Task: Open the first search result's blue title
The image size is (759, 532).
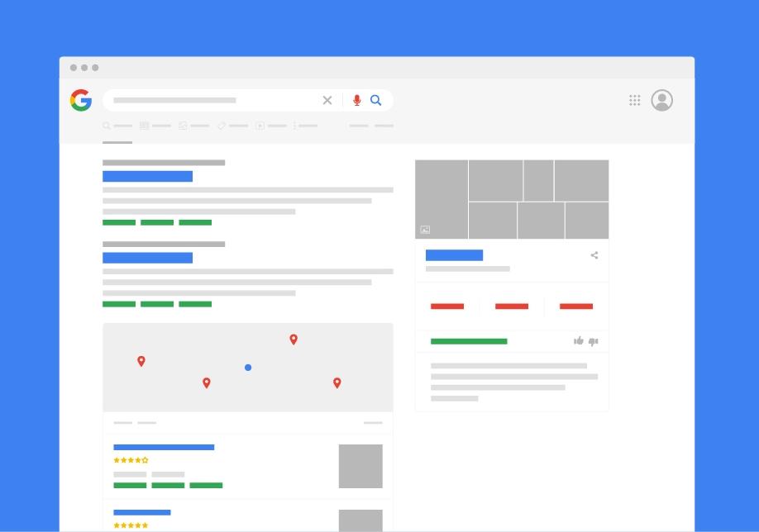Action: [148, 177]
